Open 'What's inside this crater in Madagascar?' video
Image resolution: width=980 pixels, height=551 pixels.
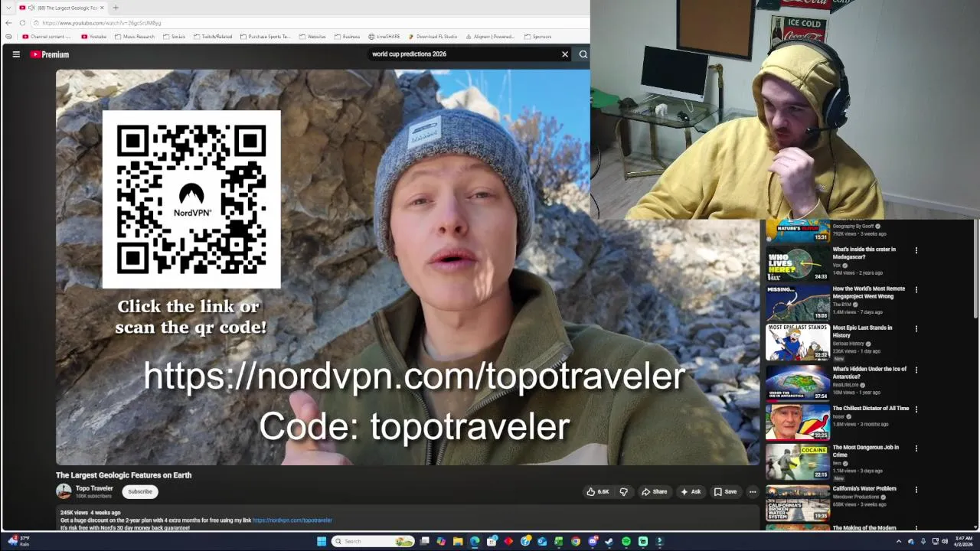coord(864,253)
